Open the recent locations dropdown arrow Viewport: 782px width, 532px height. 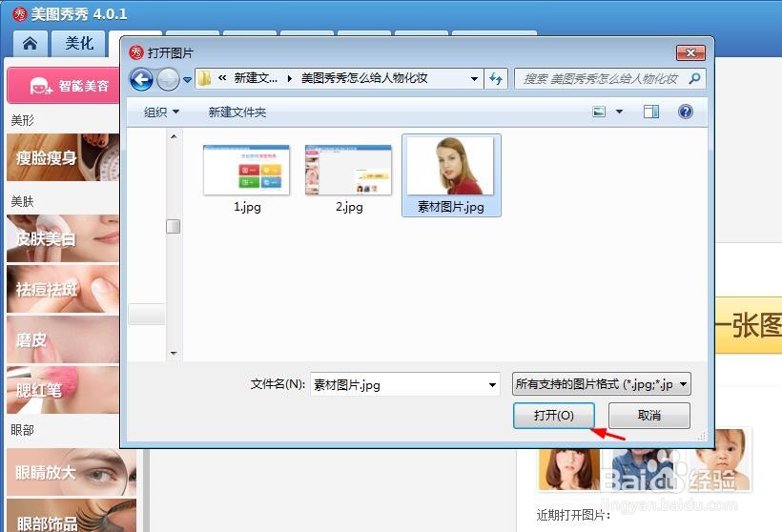[x=187, y=79]
